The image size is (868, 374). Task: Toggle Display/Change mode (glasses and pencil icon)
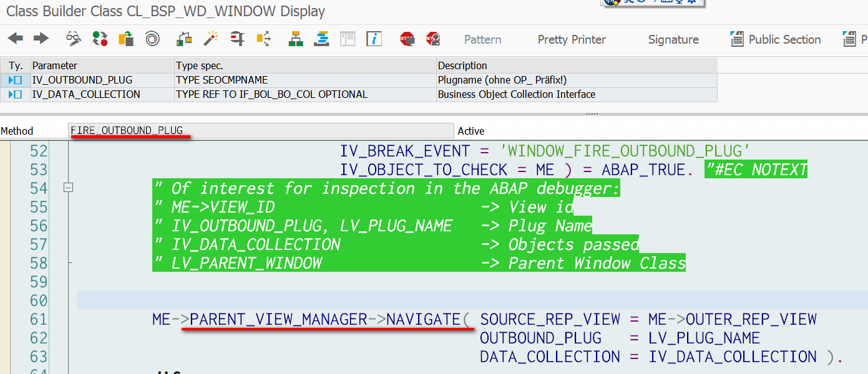tap(74, 39)
